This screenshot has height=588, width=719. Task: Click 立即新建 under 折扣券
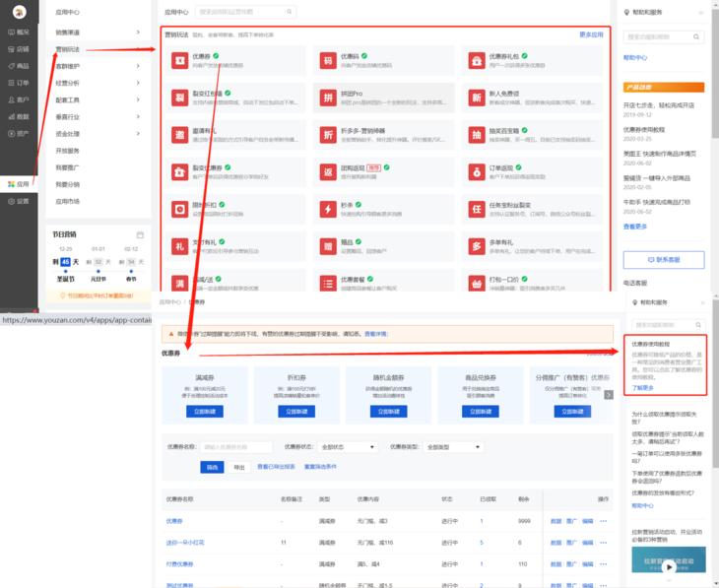[x=296, y=412]
